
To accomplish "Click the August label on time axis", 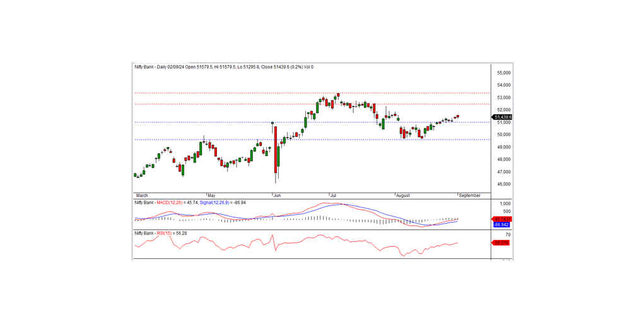I will point(403,196).
